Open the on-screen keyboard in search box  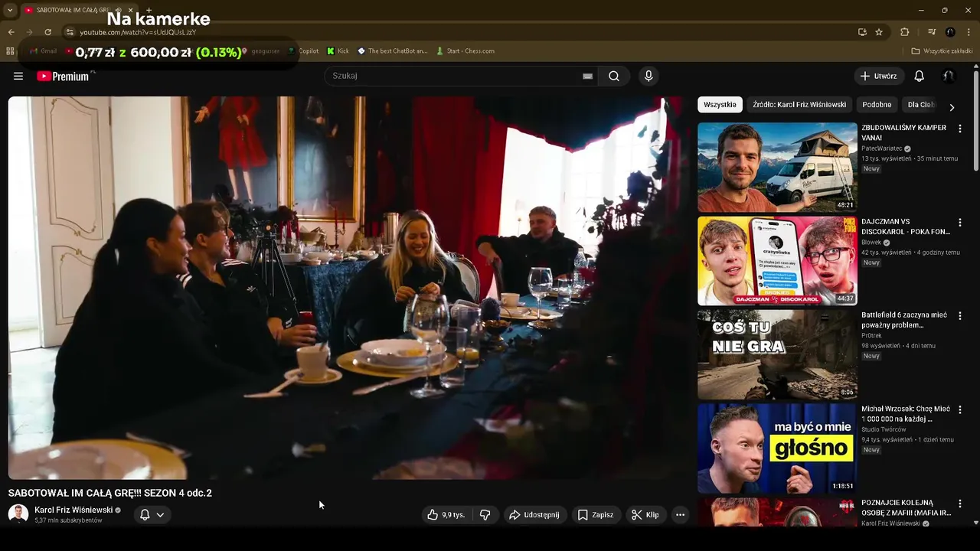click(587, 76)
